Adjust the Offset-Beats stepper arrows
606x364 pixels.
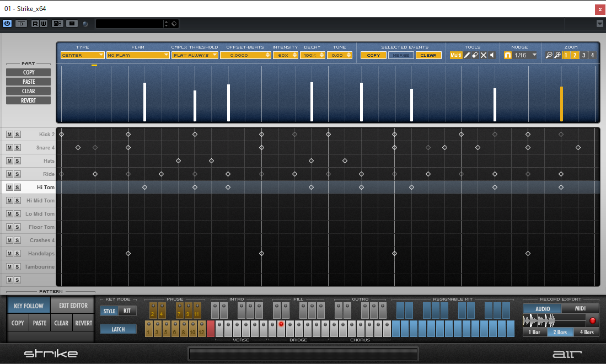268,55
